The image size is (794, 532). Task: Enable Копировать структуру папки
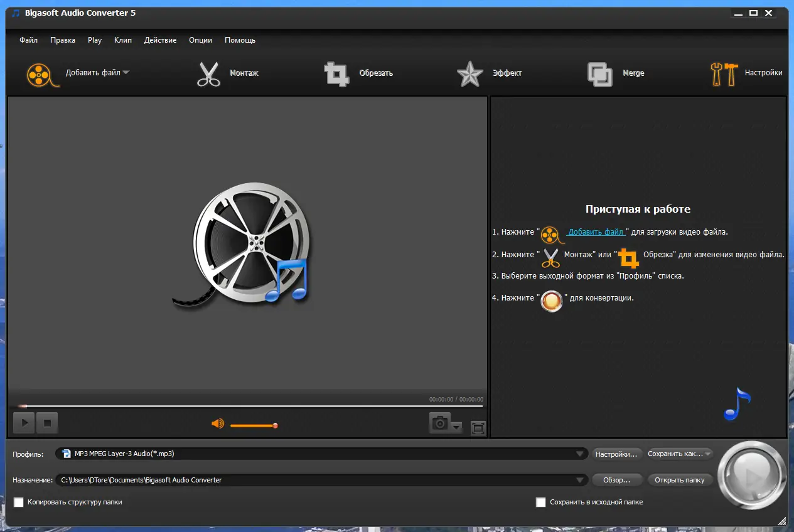pos(18,502)
